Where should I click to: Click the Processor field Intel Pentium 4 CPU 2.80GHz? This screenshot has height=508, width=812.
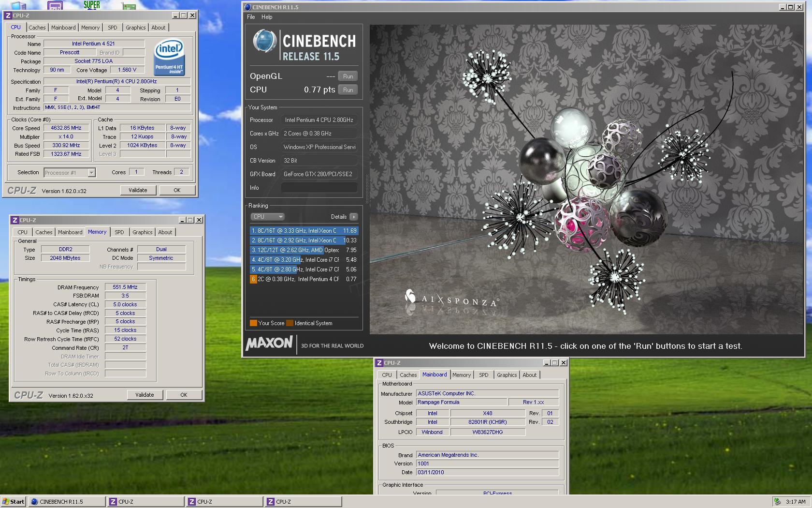tap(319, 120)
